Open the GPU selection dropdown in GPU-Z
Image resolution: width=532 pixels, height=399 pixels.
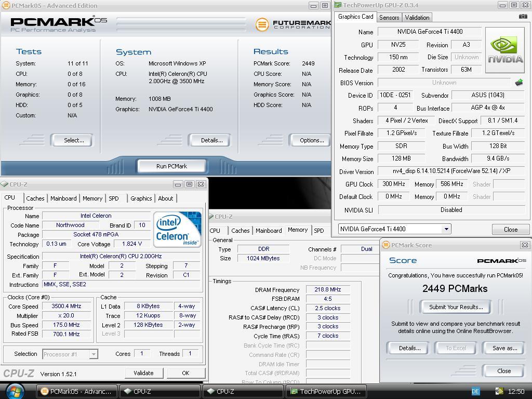pos(446,229)
